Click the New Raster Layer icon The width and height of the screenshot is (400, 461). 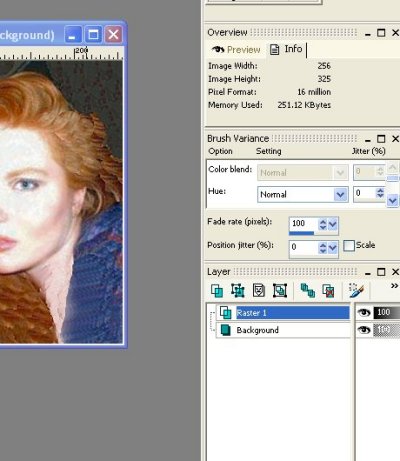pos(217,291)
